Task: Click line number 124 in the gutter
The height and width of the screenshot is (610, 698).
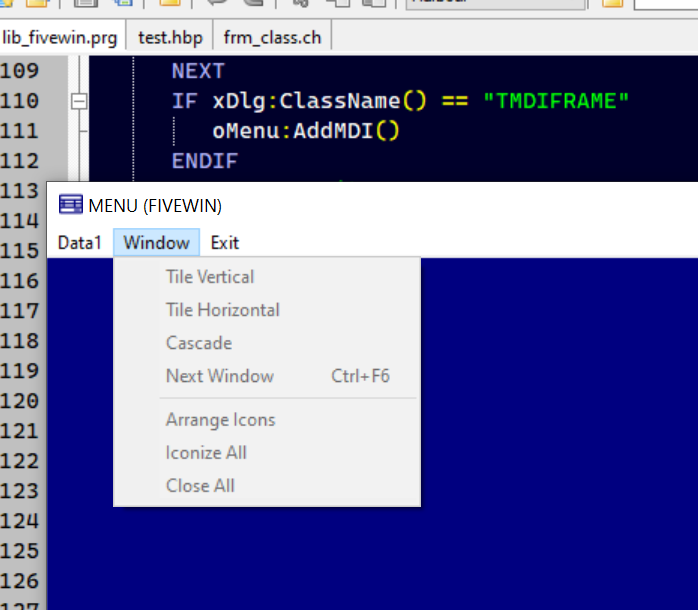Action: point(20,521)
